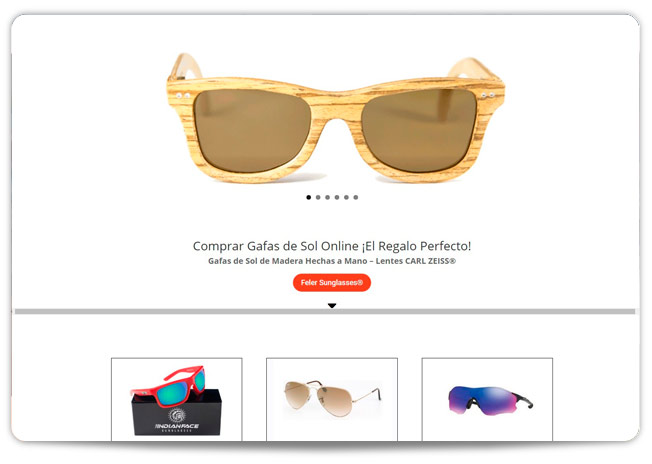
Task: Click the left brown lens of wooden glasses
Action: 252,131
